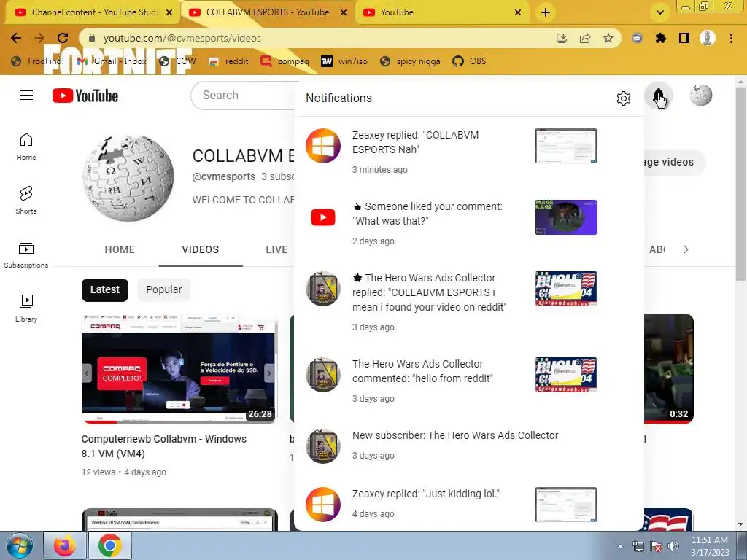The width and height of the screenshot is (747, 560).
Task: Open Shorts from the sidebar
Action: 26,201
